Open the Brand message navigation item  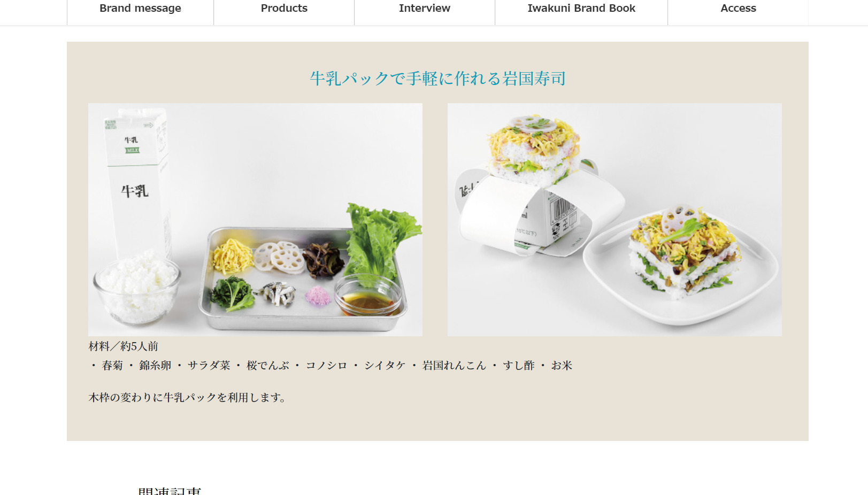pyautogui.click(x=140, y=9)
